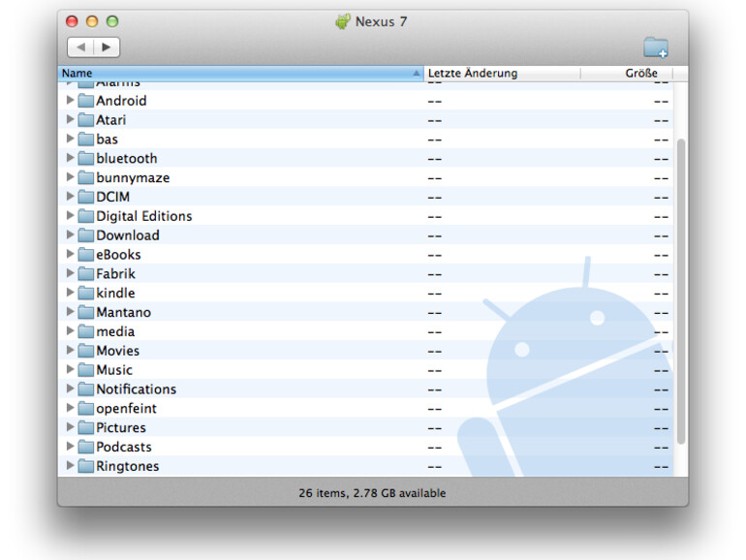Minimize the window with the yellow button
This screenshot has width=746, height=560.
[92, 21]
